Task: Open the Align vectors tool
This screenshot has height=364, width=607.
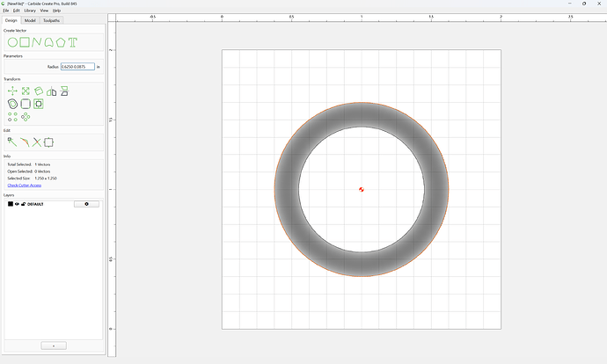Action: click(x=64, y=91)
